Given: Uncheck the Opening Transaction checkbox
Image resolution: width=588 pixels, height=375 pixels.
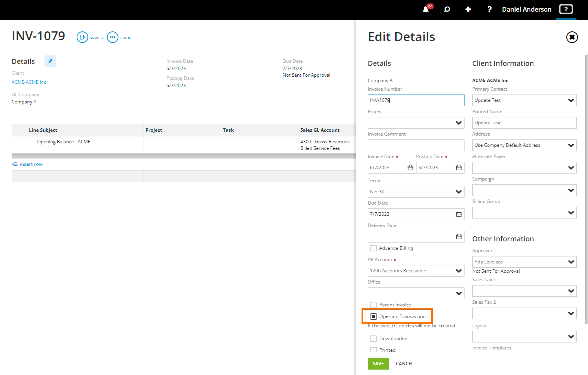Looking at the screenshot, I should [x=374, y=317].
